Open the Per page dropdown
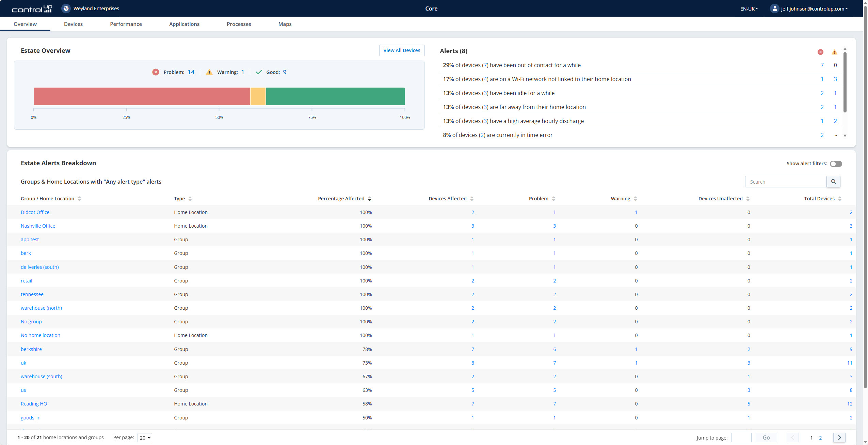 [145, 438]
